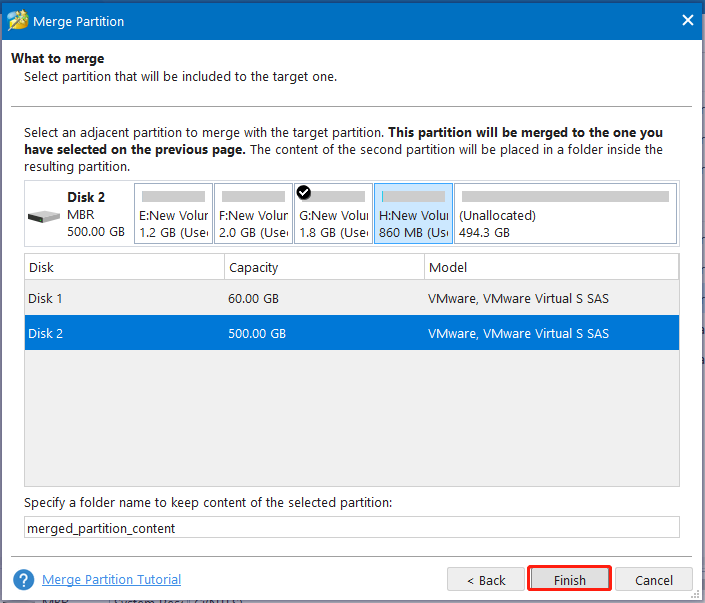This screenshot has width=705, height=603.
Task: Click the merged_partition_content folder name field
Action: [x=352, y=527]
